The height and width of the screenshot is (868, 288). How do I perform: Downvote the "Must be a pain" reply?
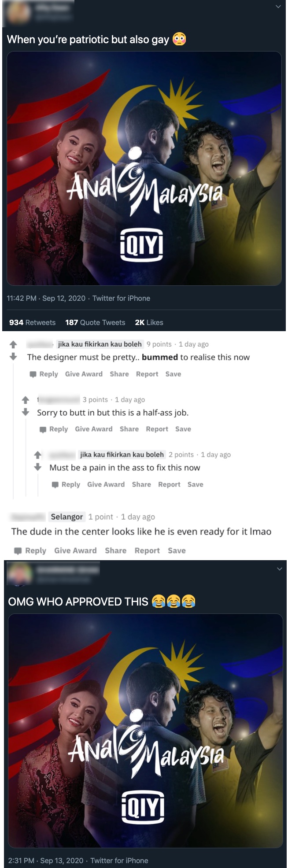point(38,467)
